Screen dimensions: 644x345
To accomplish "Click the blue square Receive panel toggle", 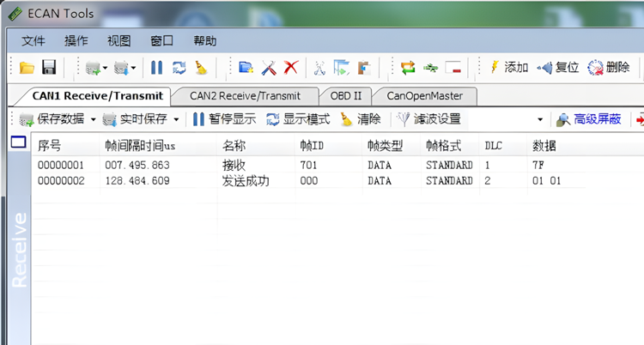I will point(18,143).
